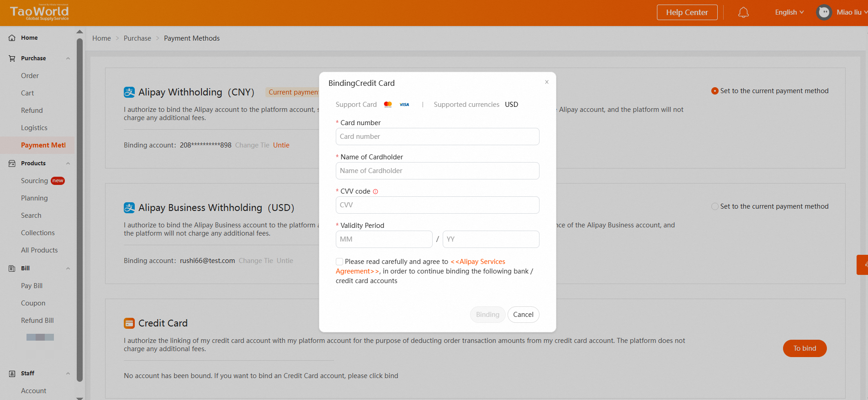Collapse the Bill sidebar section
Screen dimensions: 868x400
click(x=68, y=268)
